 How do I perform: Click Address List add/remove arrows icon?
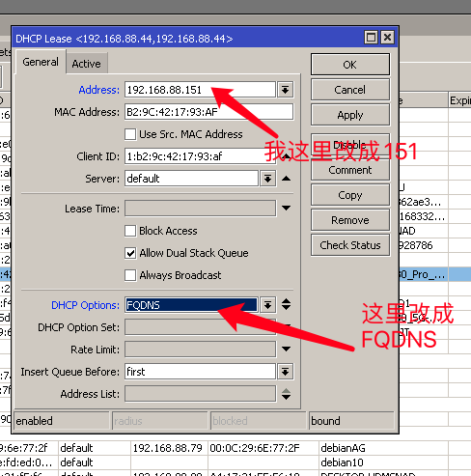click(x=286, y=394)
